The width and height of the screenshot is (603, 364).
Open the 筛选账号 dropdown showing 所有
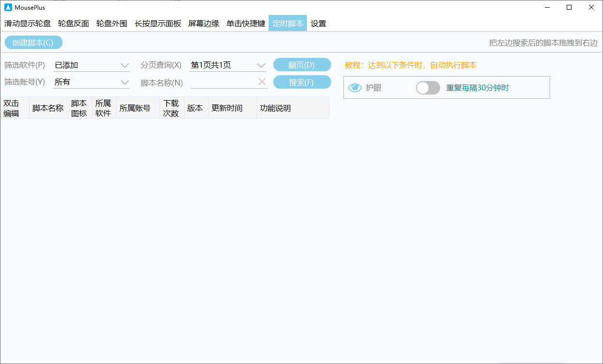pos(91,82)
